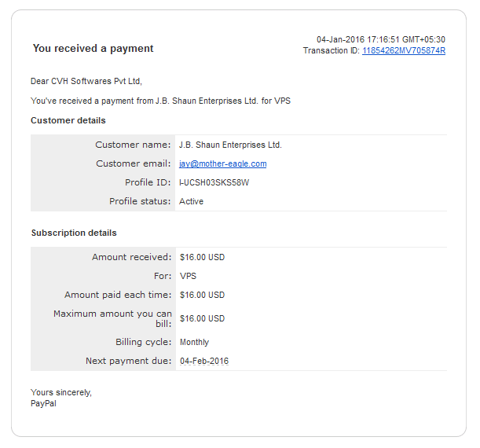
Task: Click the timestamp 04-Jan-2016 17:16:51
Action: pos(358,39)
